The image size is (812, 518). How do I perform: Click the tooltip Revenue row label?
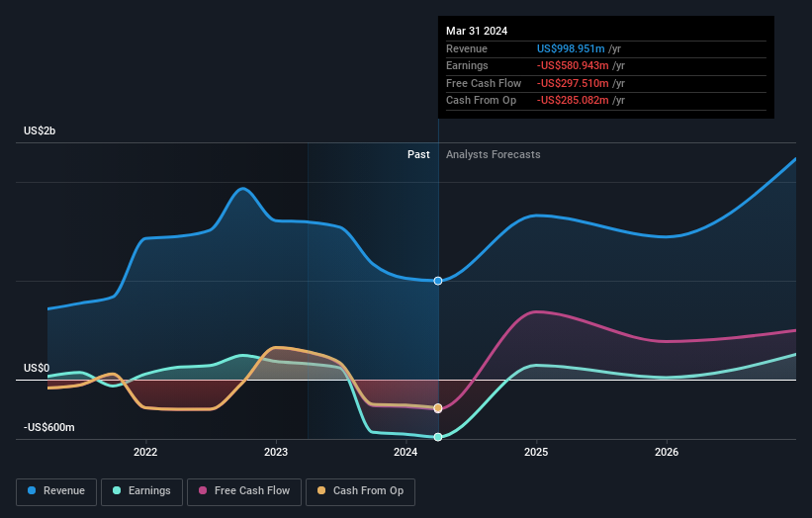point(467,48)
